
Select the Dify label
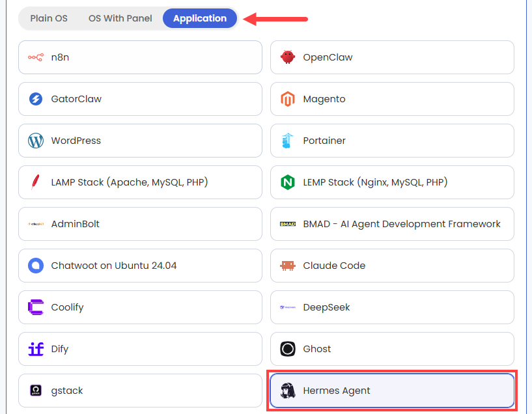(x=60, y=350)
